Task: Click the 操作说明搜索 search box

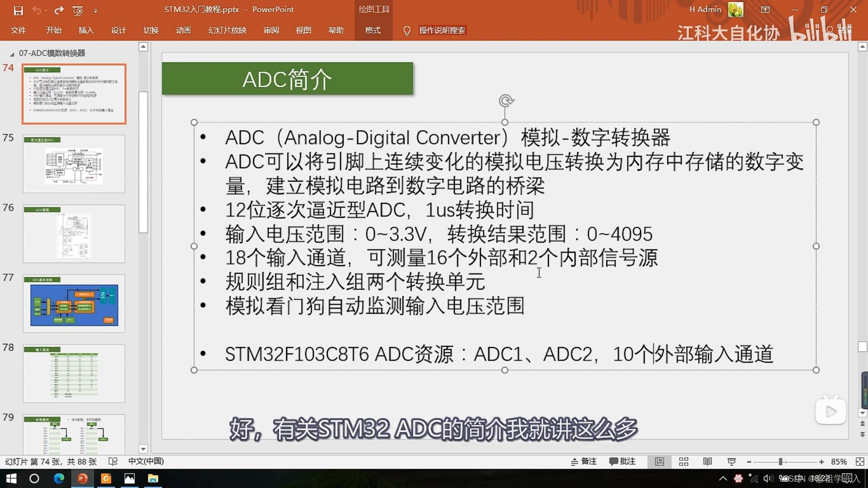Action: (x=442, y=30)
